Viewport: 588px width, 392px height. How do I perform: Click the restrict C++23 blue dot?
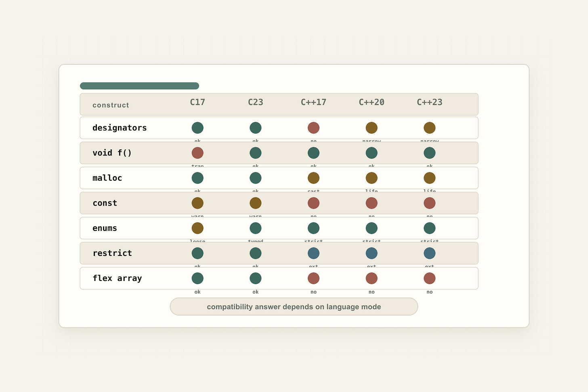[x=430, y=253]
